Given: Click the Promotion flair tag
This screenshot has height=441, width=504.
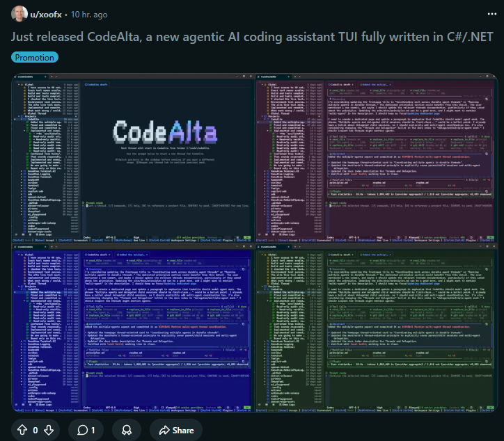Looking at the screenshot, I should pyautogui.click(x=35, y=58).
